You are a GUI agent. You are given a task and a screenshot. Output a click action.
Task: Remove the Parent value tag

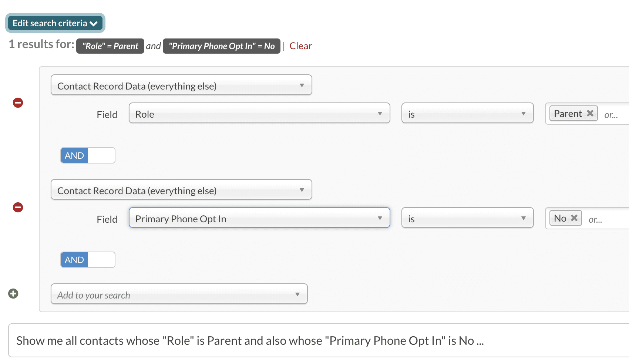pos(590,113)
